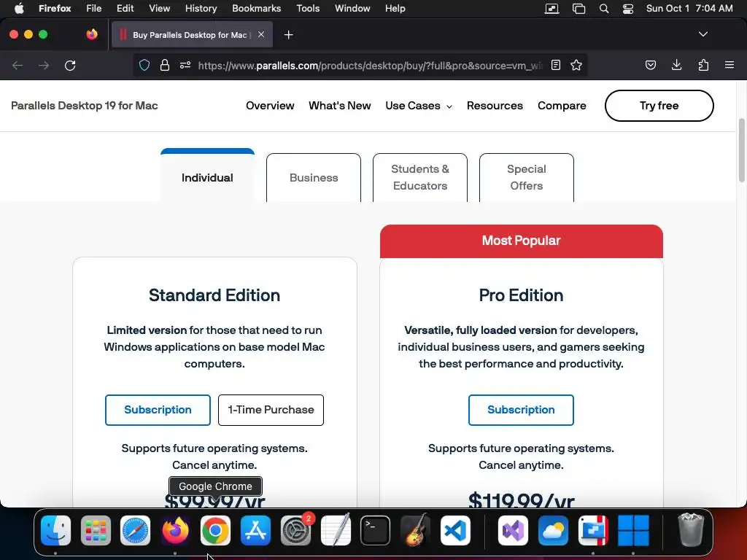
Task: Open Control Center in menu bar
Action: click(x=628, y=9)
